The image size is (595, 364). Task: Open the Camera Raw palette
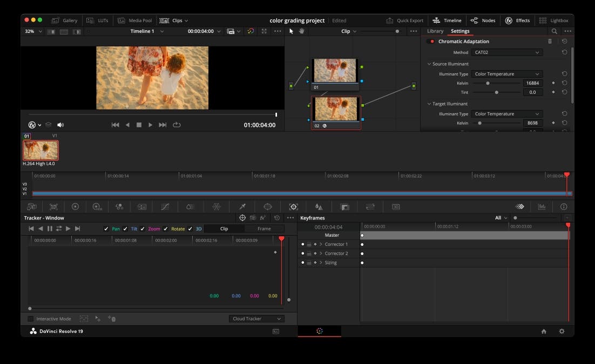point(32,207)
